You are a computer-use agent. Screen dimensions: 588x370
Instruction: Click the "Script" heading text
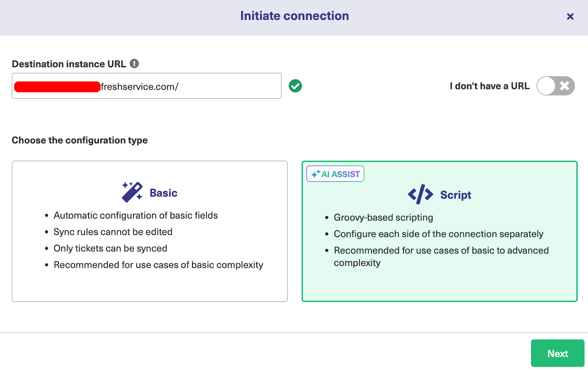pyautogui.click(x=455, y=195)
